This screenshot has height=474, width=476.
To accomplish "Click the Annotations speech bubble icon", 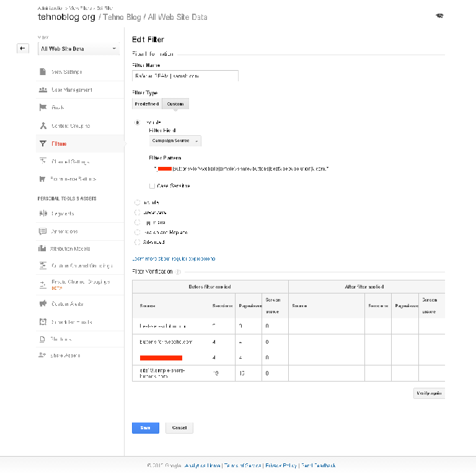I will [43, 231].
